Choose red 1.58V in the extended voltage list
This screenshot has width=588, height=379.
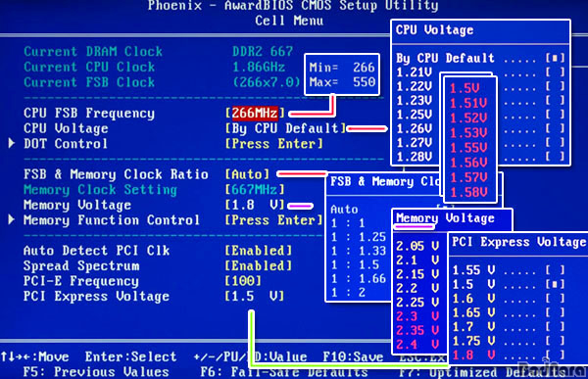[x=468, y=192]
